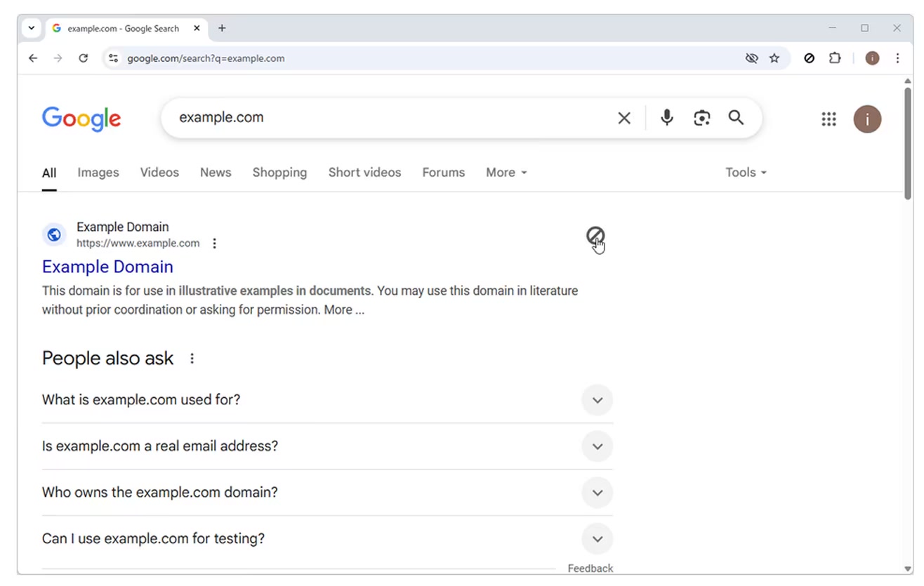924x586 pixels.
Task: Click the page vertical scrollbar thumb
Action: click(908, 144)
